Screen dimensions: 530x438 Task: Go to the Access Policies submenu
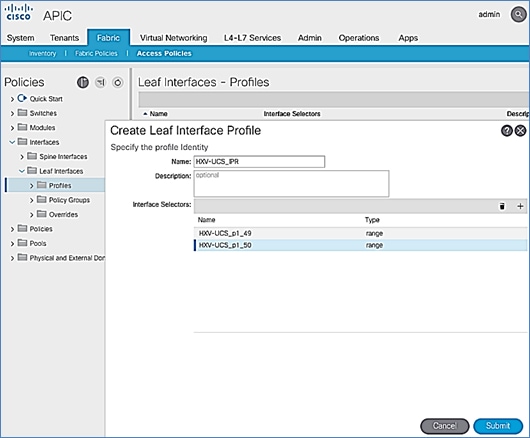[x=164, y=53]
